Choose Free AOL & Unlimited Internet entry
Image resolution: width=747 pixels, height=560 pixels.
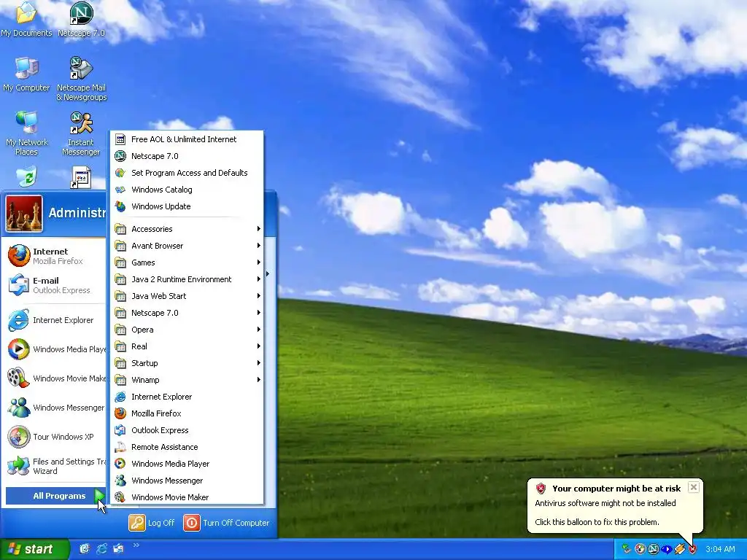pyautogui.click(x=187, y=139)
